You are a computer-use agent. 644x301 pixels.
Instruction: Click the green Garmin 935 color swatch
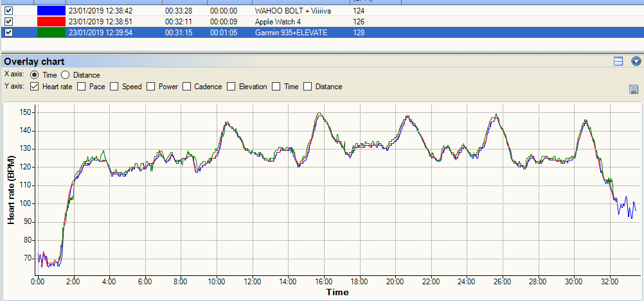pos(51,33)
